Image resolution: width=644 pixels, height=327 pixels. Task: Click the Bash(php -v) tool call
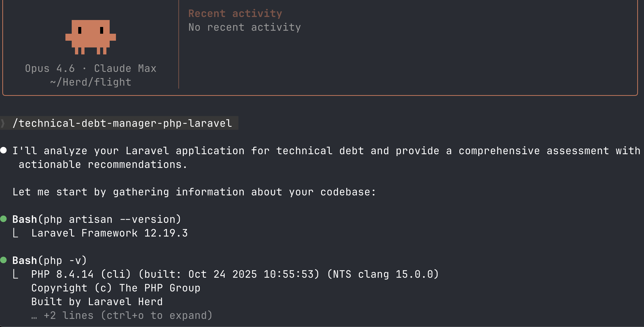pos(50,260)
